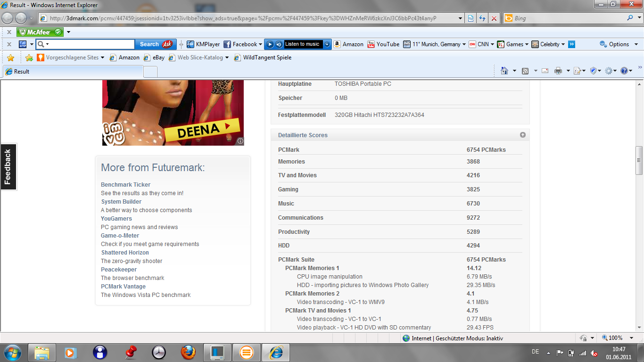
Task: Open the Peacekeeper browser benchmark link
Action: (x=119, y=270)
